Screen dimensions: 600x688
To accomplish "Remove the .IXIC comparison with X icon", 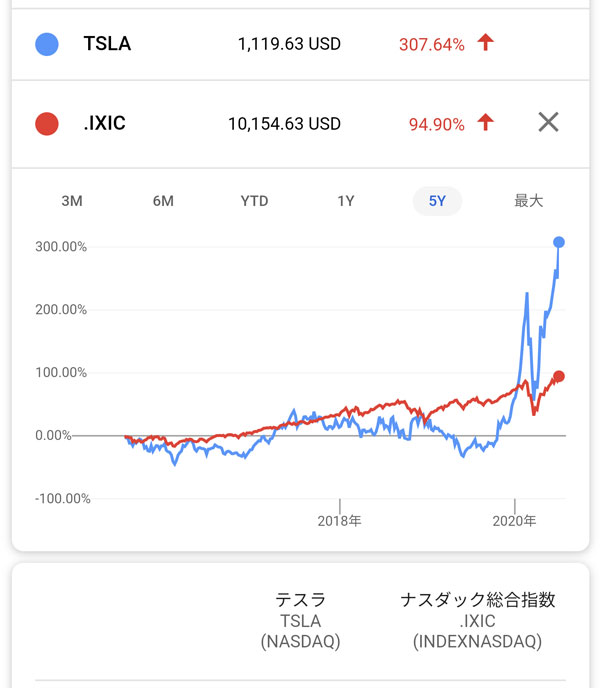I will (548, 123).
